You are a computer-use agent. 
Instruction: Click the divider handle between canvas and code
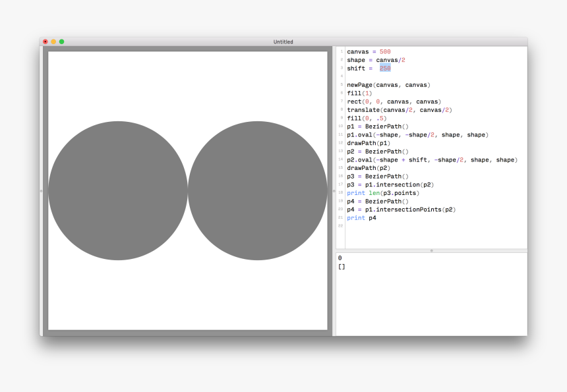pos(334,190)
